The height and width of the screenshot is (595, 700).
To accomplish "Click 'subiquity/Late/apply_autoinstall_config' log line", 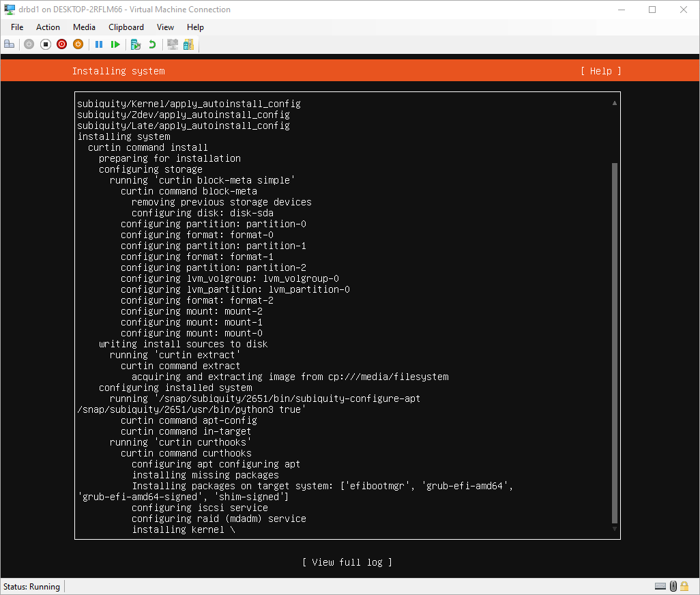I will [184, 126].
